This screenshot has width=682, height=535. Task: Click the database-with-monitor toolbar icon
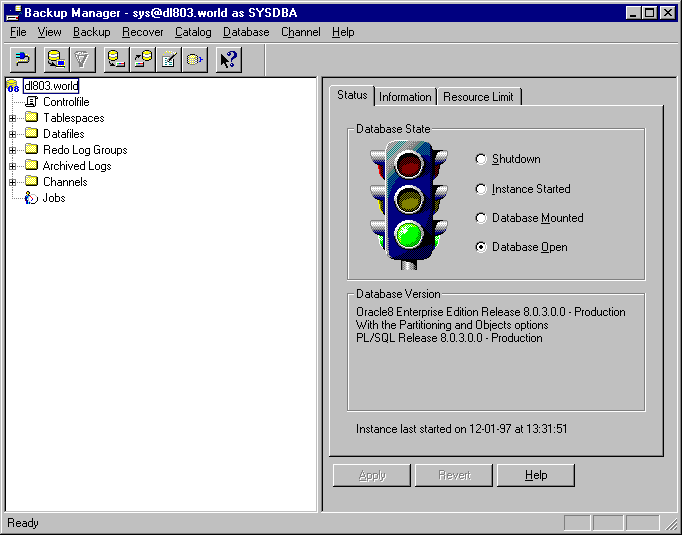point(56,60)
